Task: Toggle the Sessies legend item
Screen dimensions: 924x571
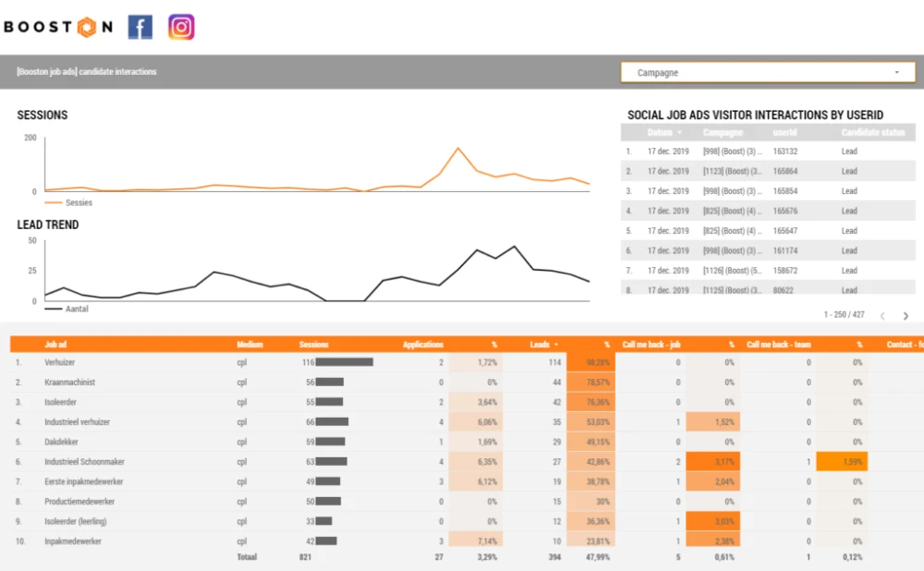Action: [68, 202]
